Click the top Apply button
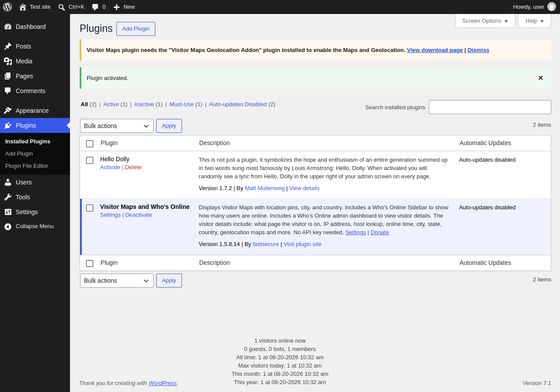 (169, 126)
